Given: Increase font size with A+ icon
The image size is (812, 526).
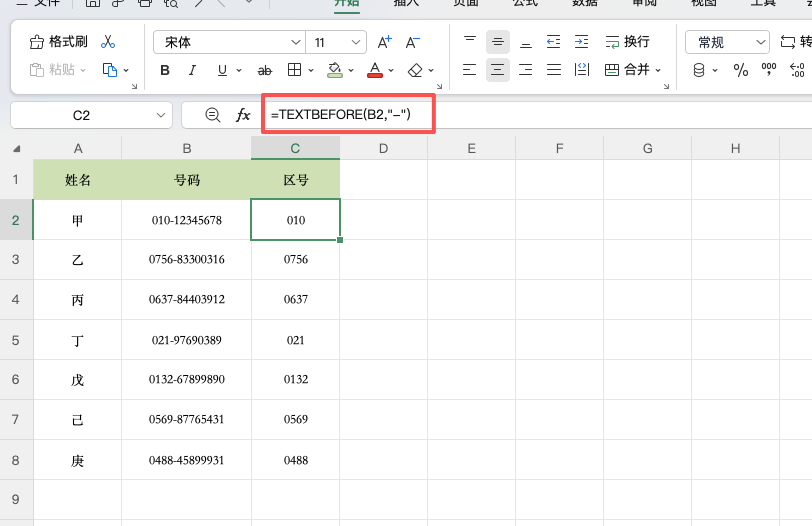Looking at the screenshot, I should 384,42.
